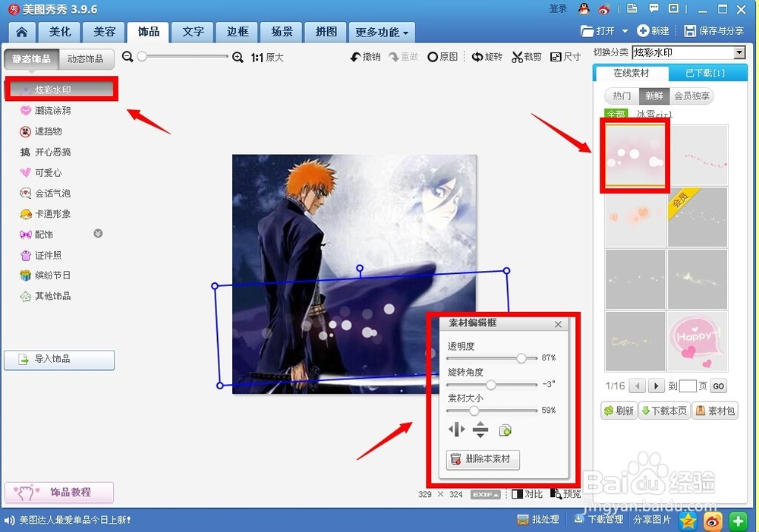Switch to 已下载[1] tab
The width and height of the screenshot is (759, 532).
point(705,73)
